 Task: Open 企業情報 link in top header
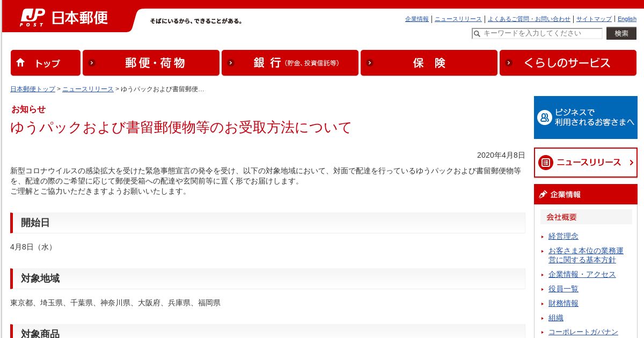[417, 19]
